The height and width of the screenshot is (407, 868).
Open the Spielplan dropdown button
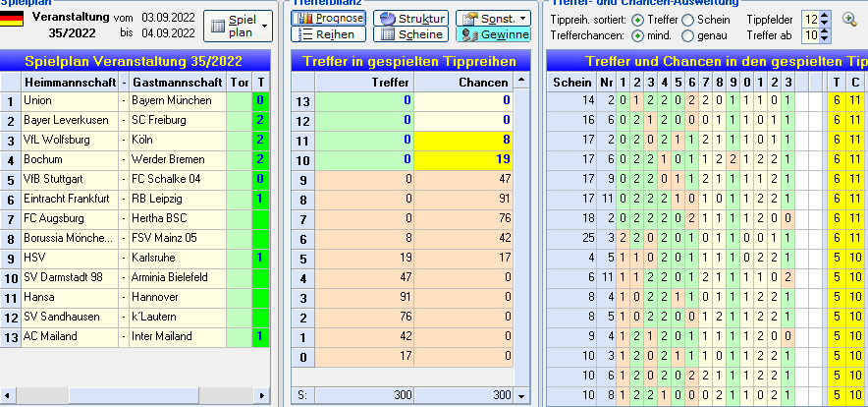pyautogui.click(x=238, y=27)
